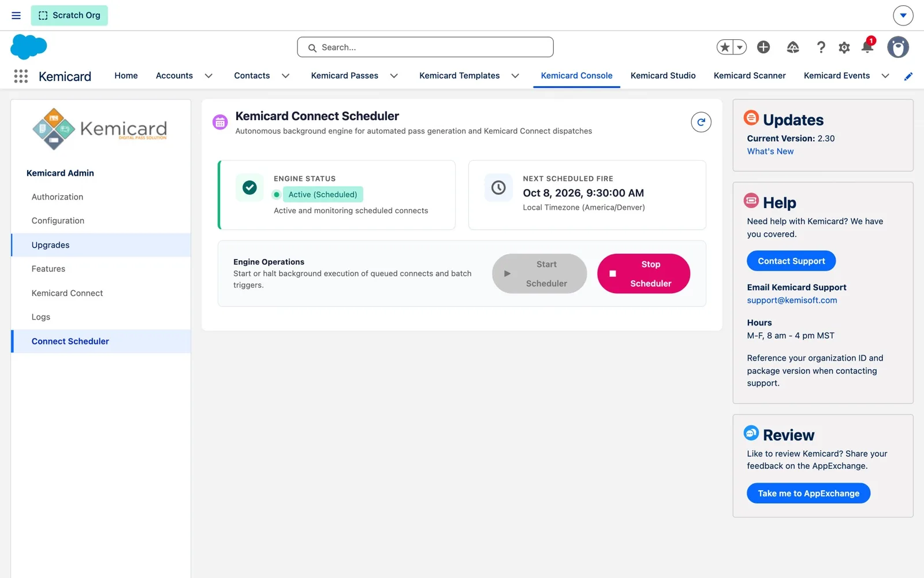Click the Review section chat icon

pyautogui.click(x=751, y=432)
